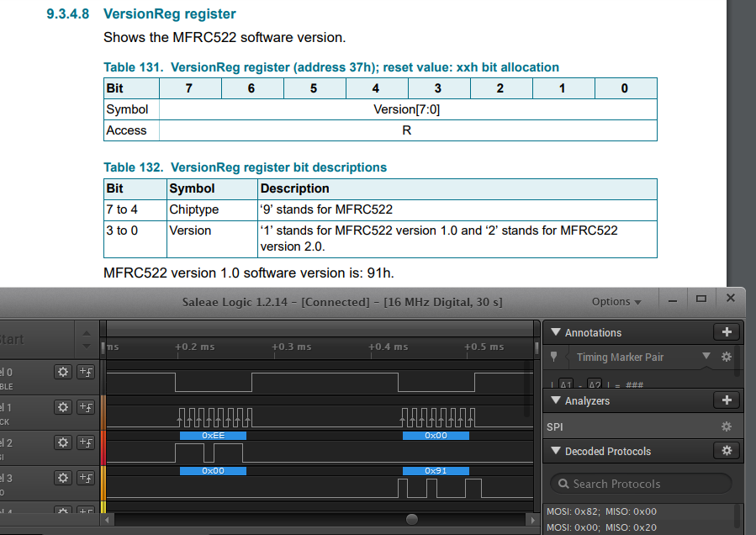Add a new annotation with plus button
This screenshot has height=535, width=756.
727,332
